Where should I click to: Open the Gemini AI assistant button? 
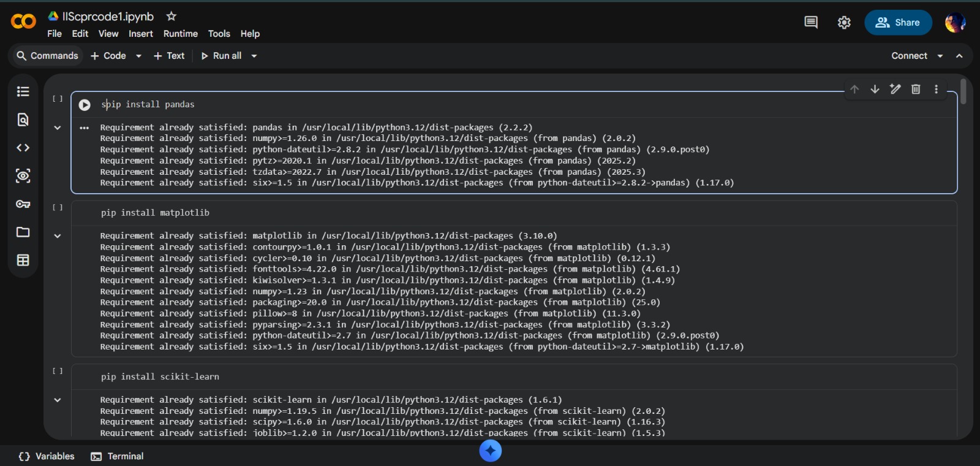click(490, 451)
